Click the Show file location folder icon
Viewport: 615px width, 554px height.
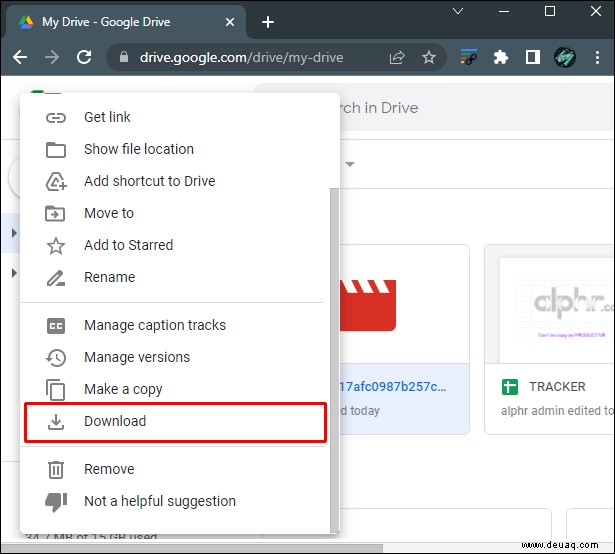tap(56, 149)
